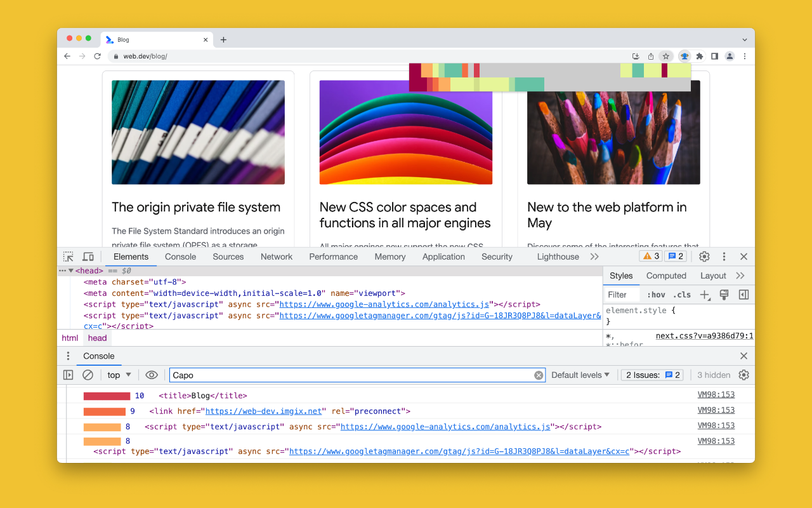Switch to the Application tab
The width and height of the screenshot is (812, 508).
443,257
